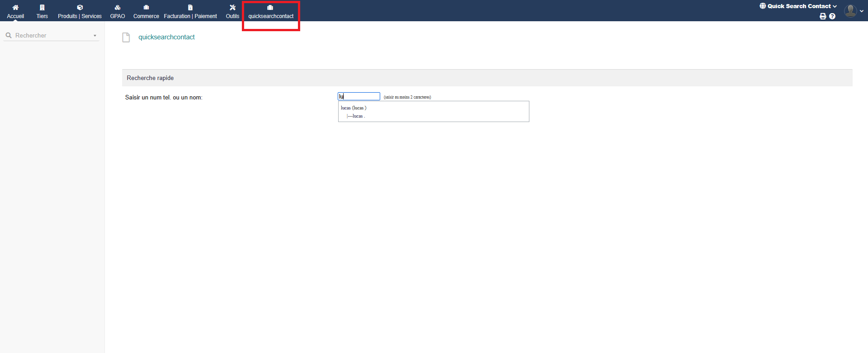
Task: Open the Tiers building icon menu
Action: click(x=42, y=8)
